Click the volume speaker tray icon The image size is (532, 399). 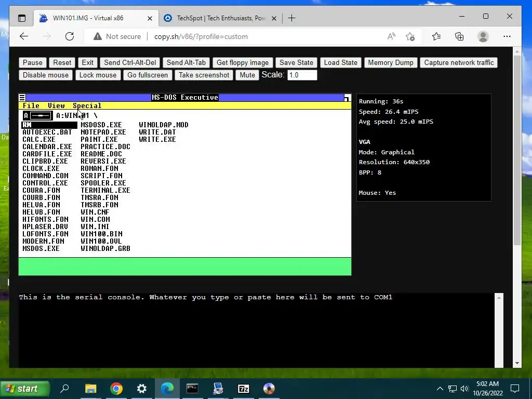464,389
